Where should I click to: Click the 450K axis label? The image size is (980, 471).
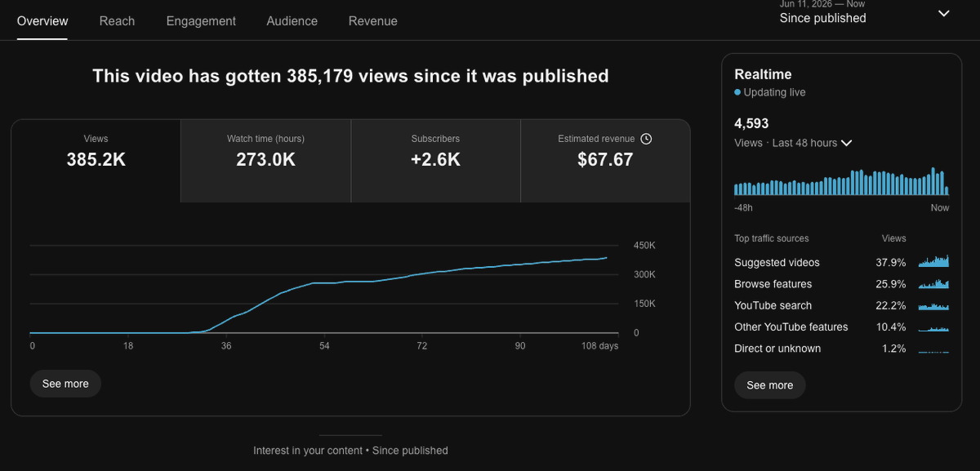coord(644,246)
